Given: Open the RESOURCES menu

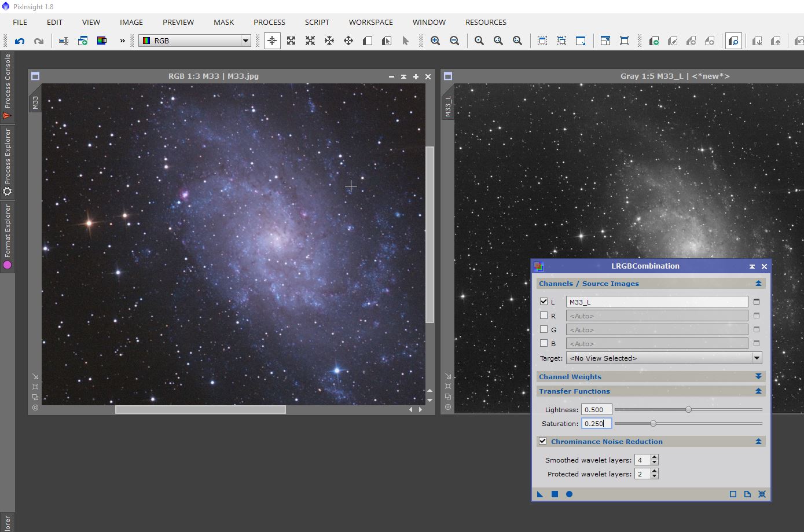Looking at the screenshot, I should [x=486, y=22].
